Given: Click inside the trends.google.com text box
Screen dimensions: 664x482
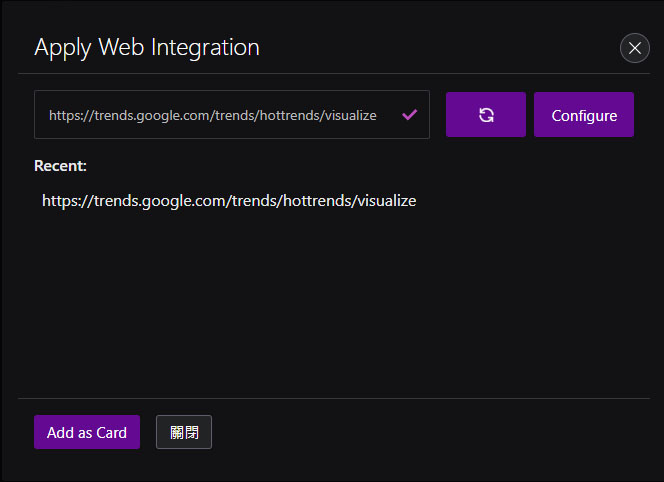Looking at the screenshot, I should coord(232,114).
